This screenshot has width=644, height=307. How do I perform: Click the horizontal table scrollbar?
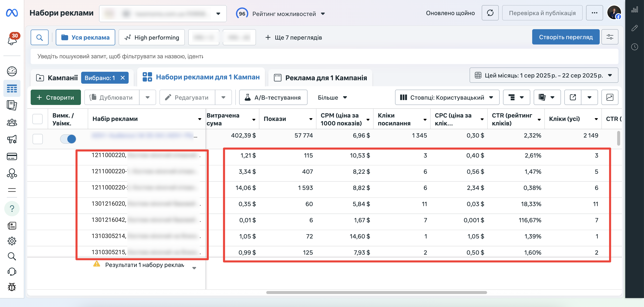(x=377, y=292)
